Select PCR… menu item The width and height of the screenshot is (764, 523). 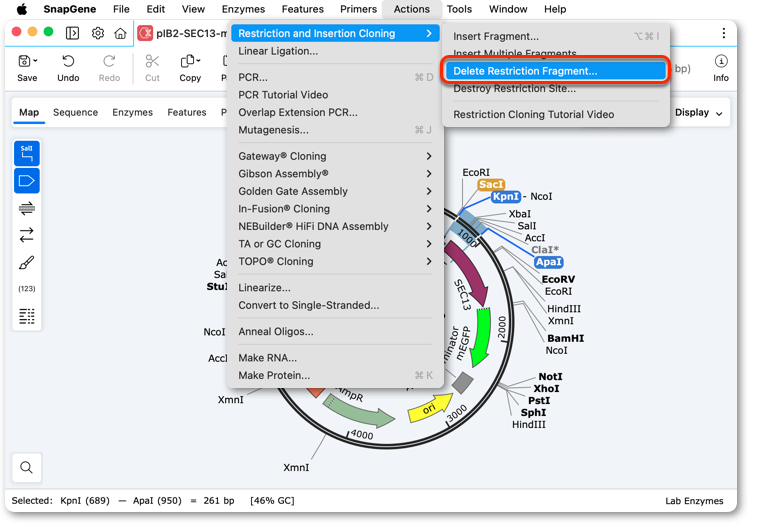tap(335, 77)
